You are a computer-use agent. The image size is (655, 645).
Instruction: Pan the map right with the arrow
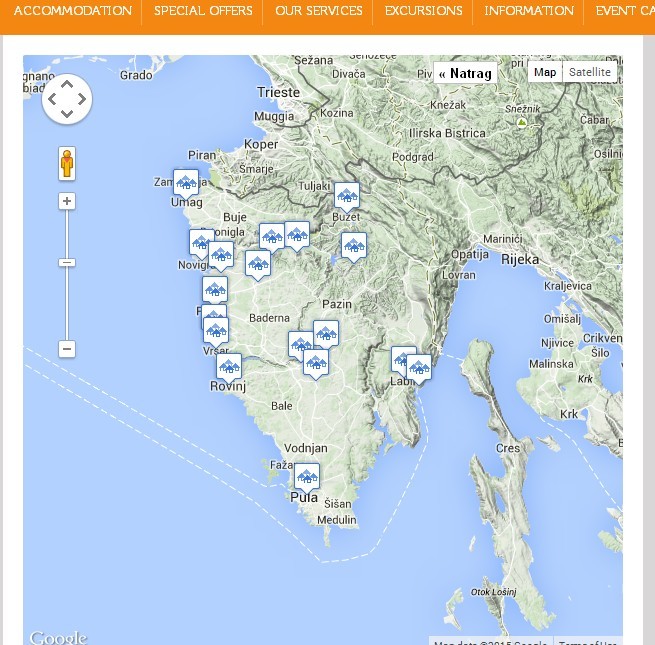[x=82, y=99]
